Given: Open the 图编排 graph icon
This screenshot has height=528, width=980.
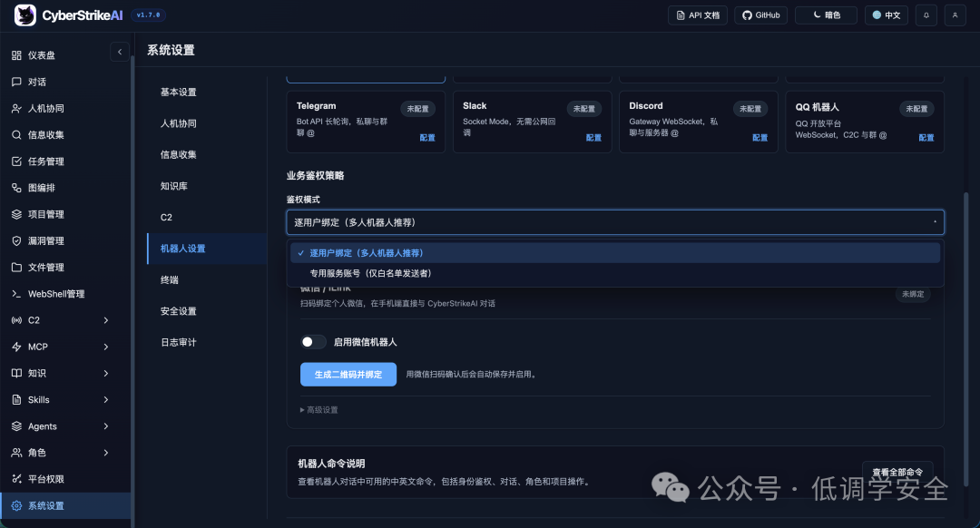Looking at the screenshot, I should point(17,188).
